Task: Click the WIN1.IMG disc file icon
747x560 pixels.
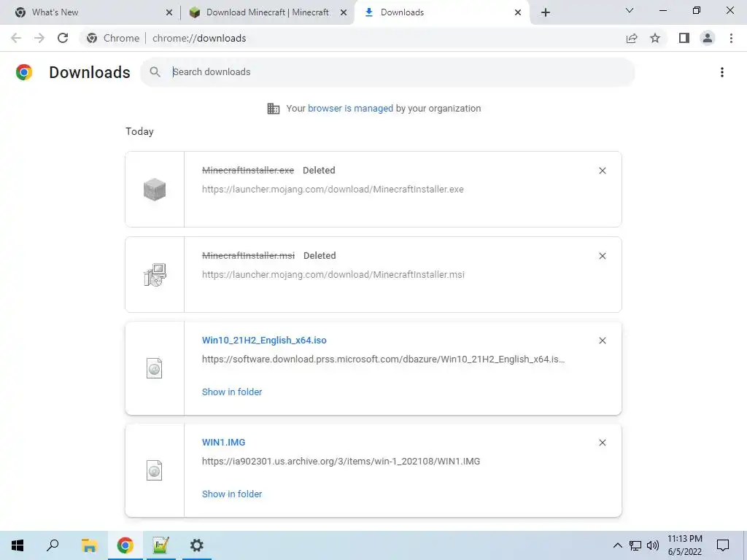Action: [x=155, y=470]
